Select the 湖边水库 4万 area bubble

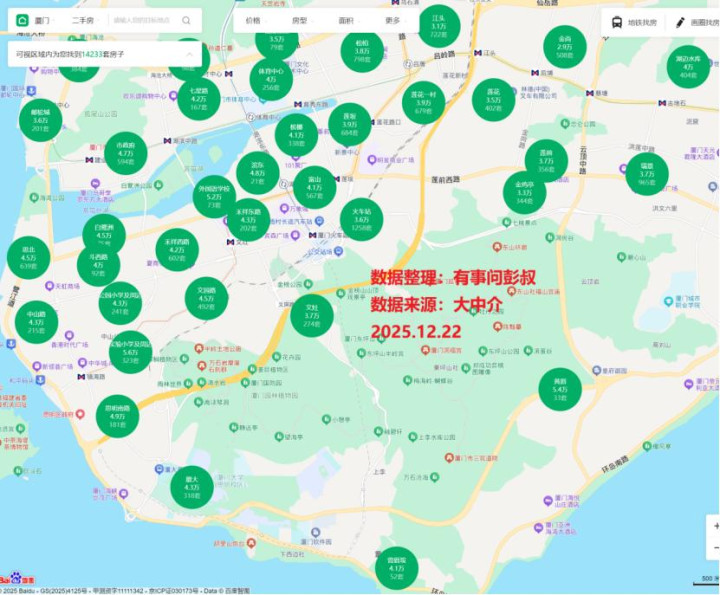click(688, 67)
